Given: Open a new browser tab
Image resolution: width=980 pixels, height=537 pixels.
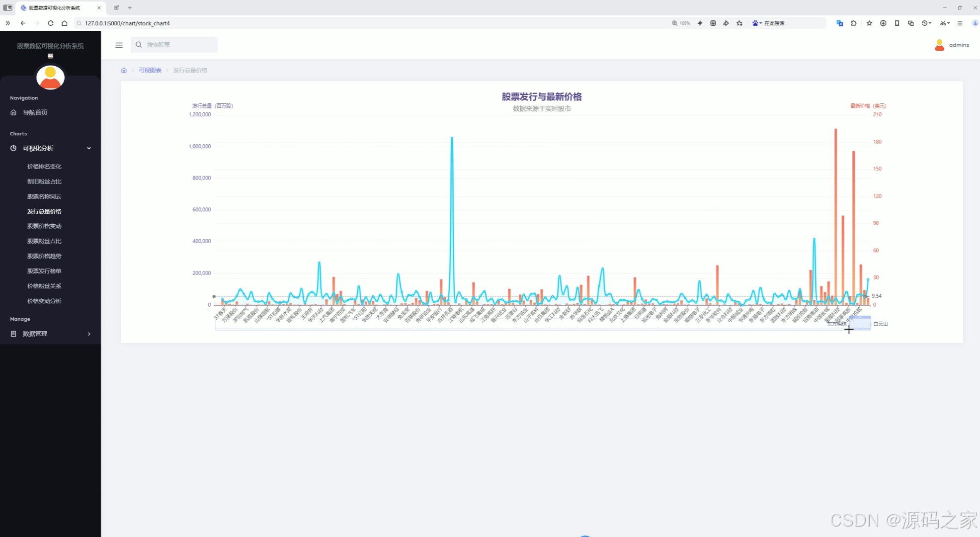Looking at the screenshot, I should point(130,7).
